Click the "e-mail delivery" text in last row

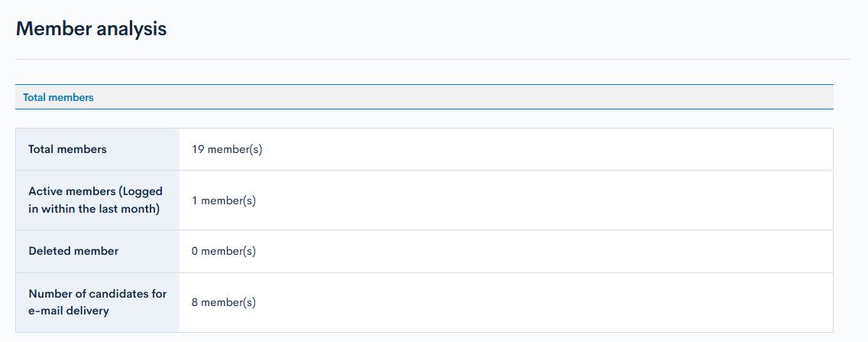pyautogui.click(x=69, y=311)
